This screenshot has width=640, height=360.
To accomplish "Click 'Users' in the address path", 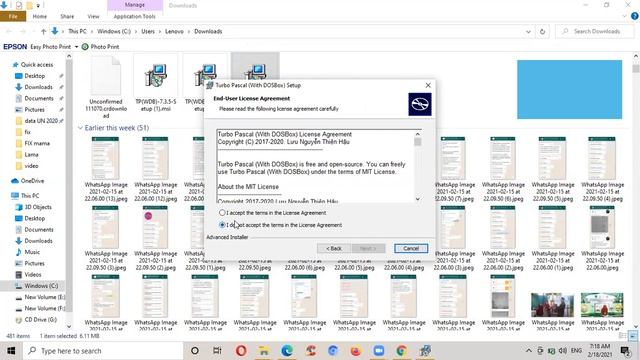I will click(148, 31).
